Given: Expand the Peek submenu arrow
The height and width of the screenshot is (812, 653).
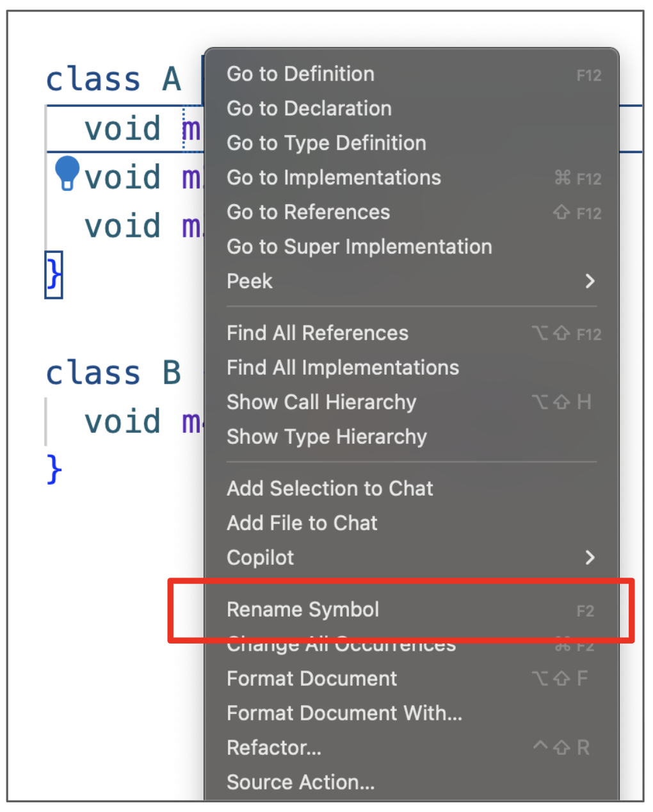Looking at the screenshot, I should (x=590, y=281).
